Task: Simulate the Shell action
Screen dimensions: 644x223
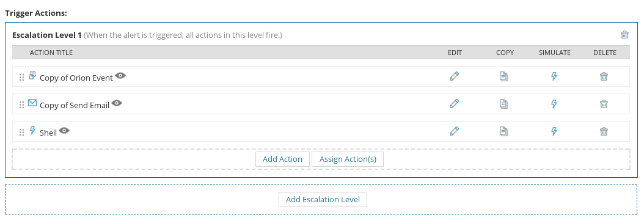Action: (x=554, y=131)
